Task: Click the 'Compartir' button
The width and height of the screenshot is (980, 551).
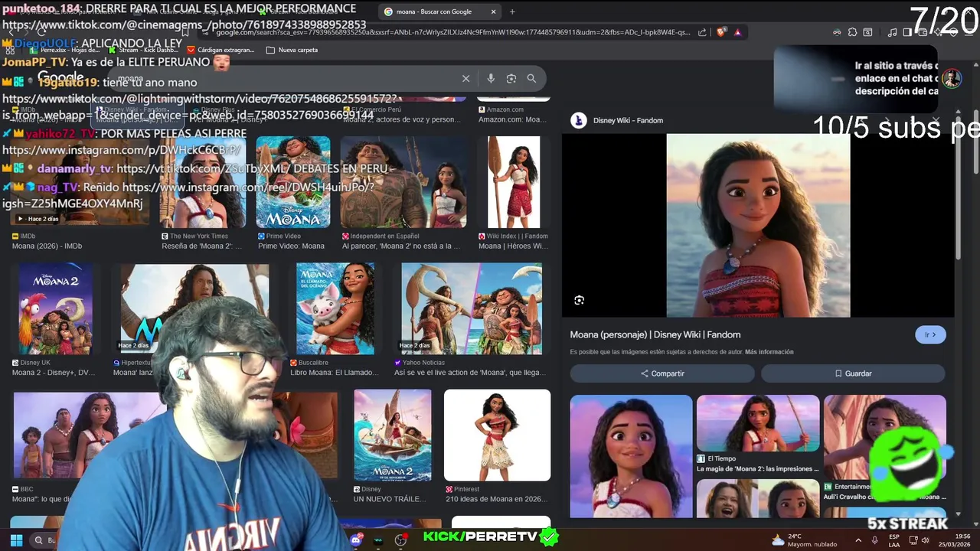Action: [x=662, y=373]
